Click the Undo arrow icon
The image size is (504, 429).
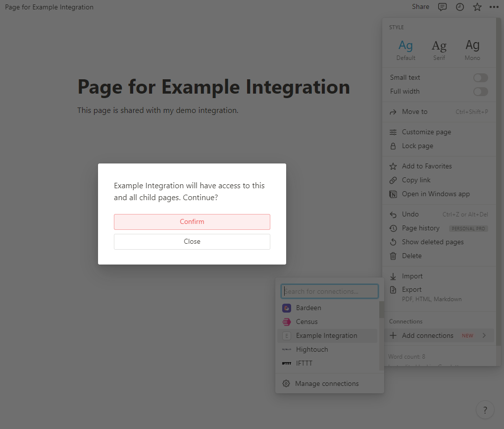(x=393, y=214)
